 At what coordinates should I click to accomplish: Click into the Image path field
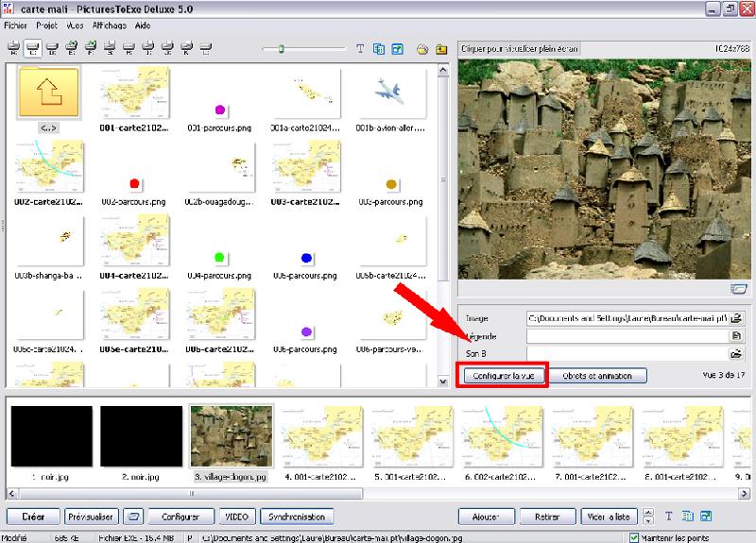pyautogui.click(x=627, y=318)
